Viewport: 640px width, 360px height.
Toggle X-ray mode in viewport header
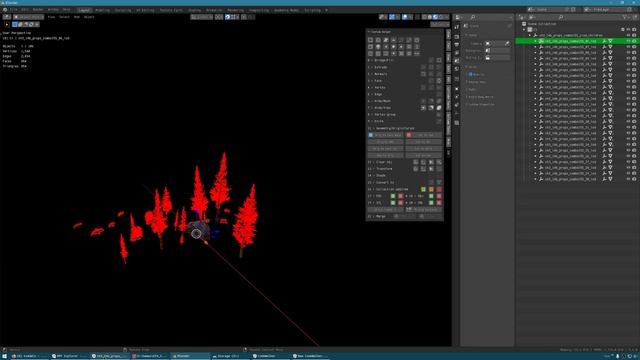click(x=417, y=17)
